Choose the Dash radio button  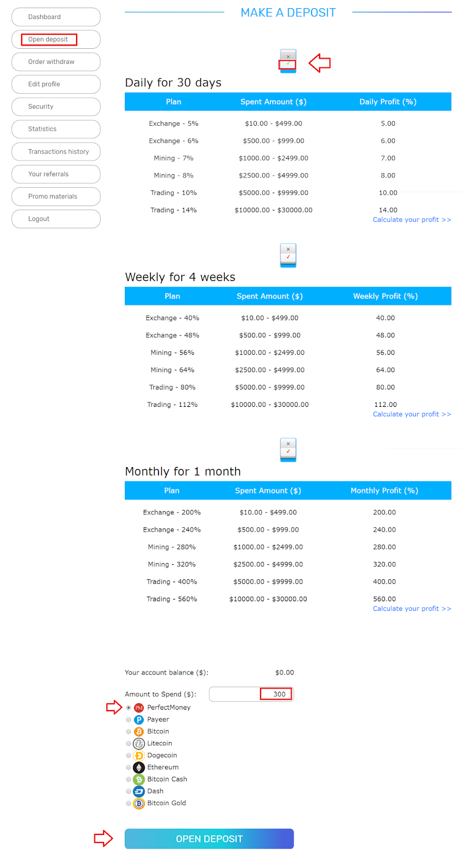129,791
